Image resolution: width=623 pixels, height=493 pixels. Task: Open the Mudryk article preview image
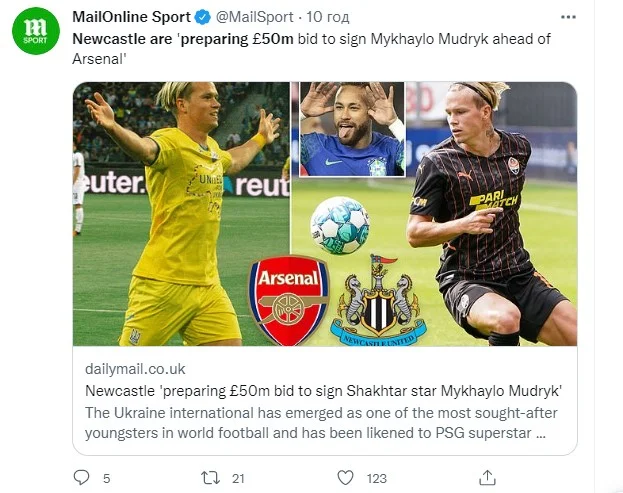(325, 214)
